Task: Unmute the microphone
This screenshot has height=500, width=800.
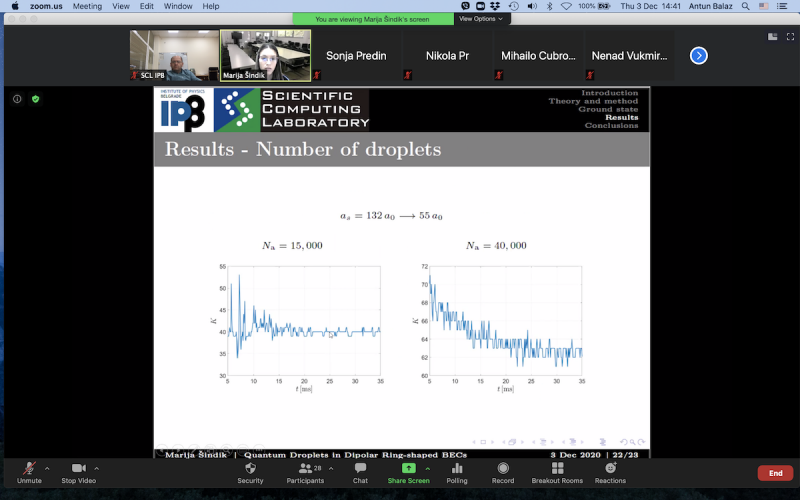Action: coord(29,472)
